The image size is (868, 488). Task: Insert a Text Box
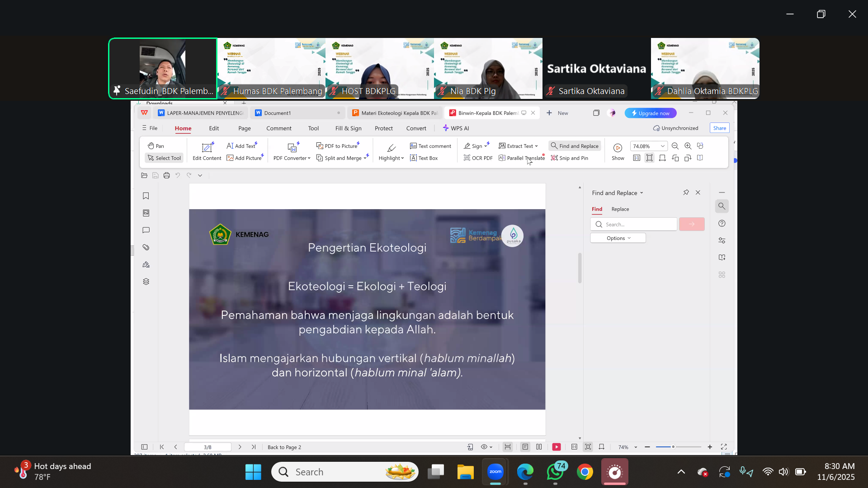pos(424,158)
